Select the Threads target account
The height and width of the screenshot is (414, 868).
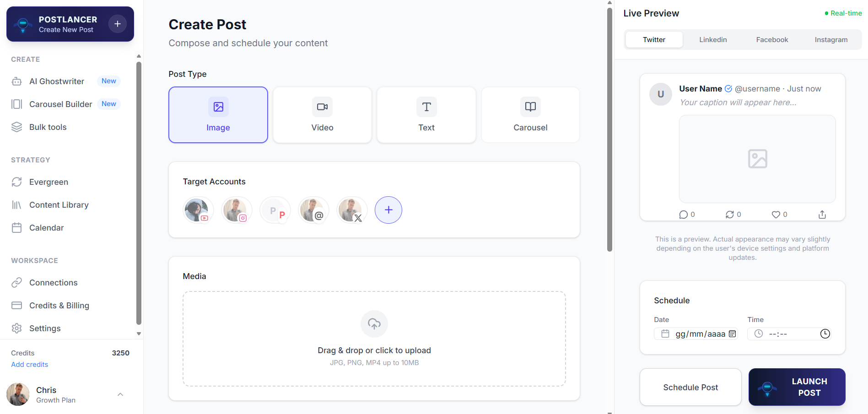point(313,210)
